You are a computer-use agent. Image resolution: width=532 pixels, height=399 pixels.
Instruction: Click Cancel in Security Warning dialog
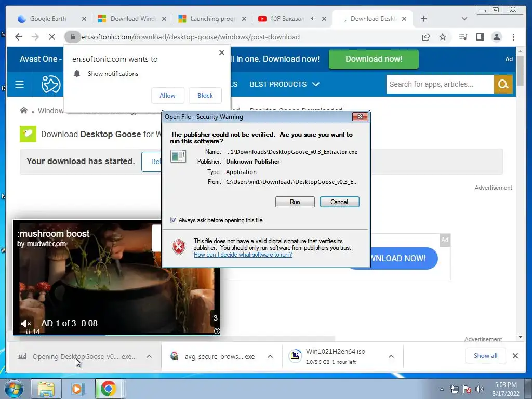coord(339,202)
